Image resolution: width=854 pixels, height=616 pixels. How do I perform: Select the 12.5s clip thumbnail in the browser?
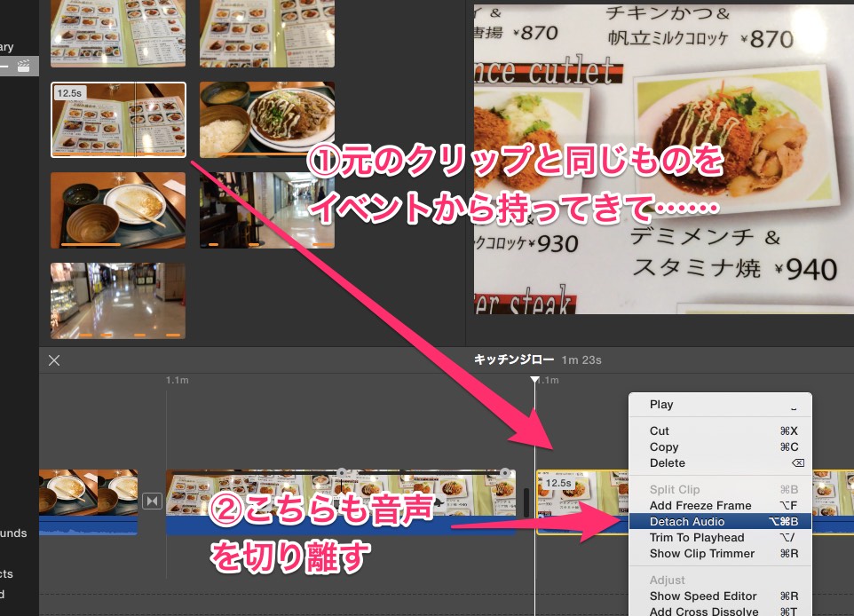pyautogui.click(x=118, y=119)
